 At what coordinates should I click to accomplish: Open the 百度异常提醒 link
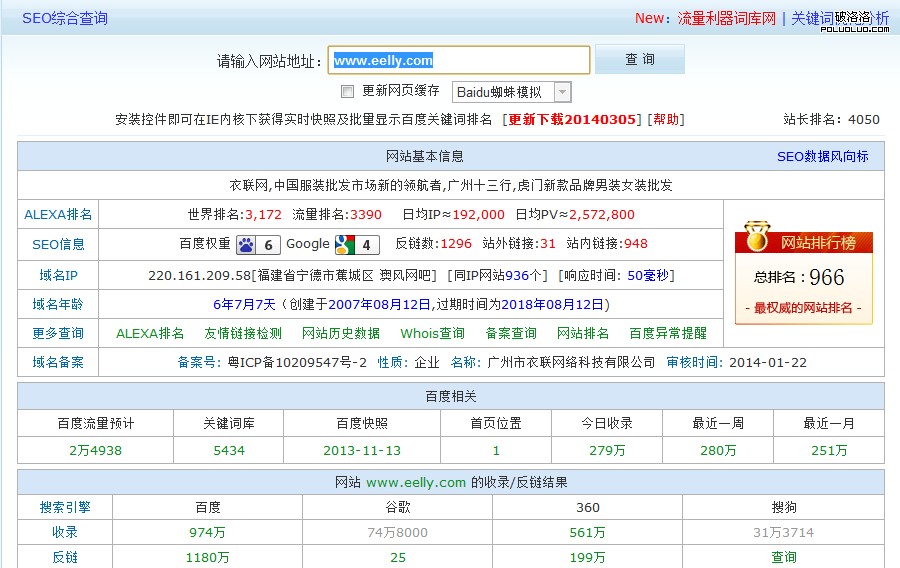667,333
